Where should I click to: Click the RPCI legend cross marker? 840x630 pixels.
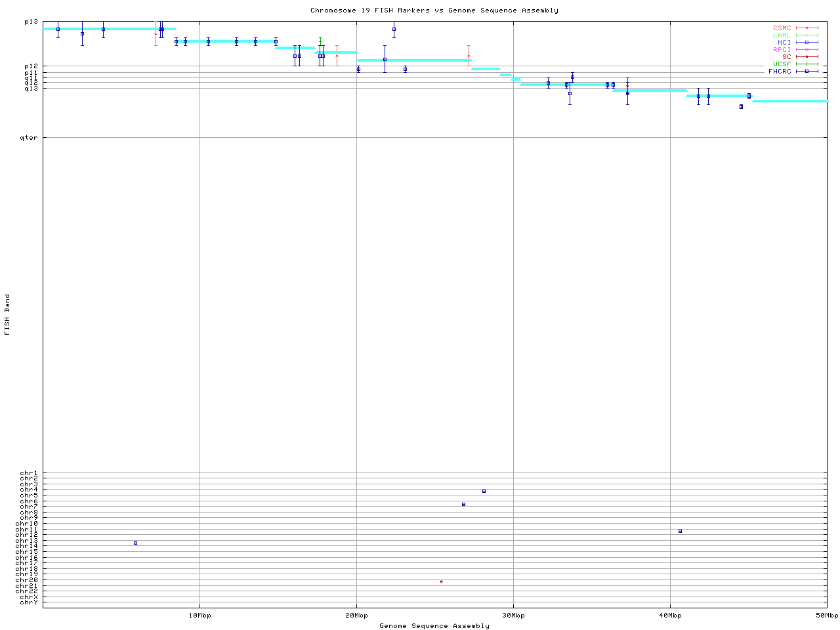coord(807,50)
